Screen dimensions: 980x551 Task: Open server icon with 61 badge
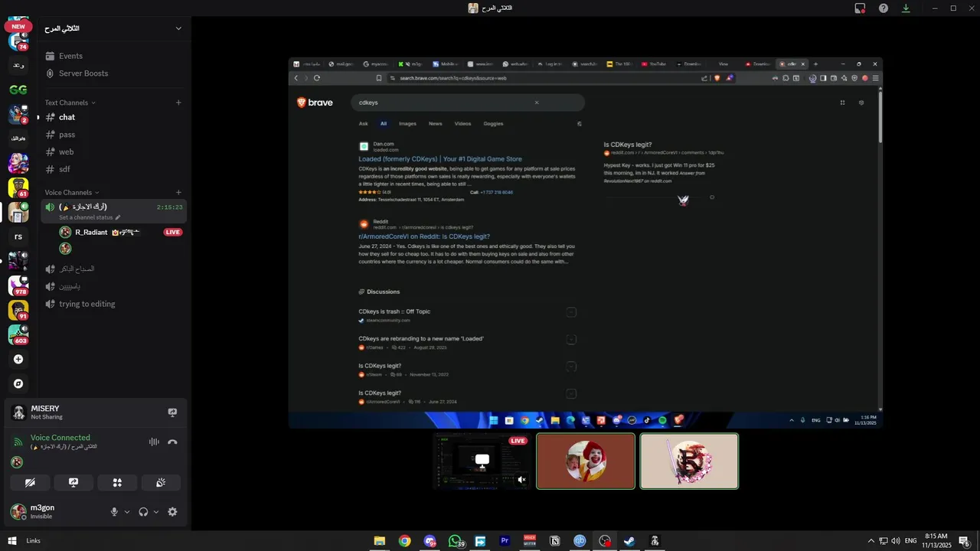[x=18, y=187]
